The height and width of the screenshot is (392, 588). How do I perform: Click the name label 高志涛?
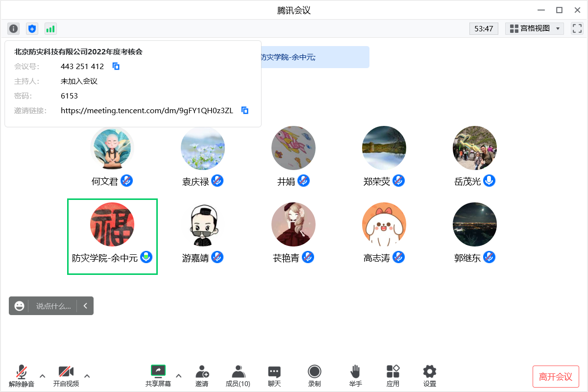377,258
